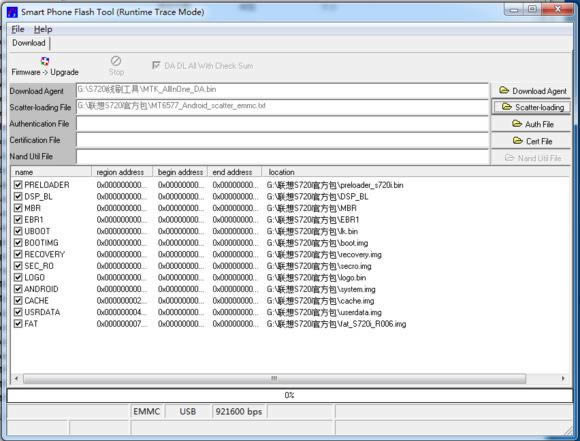Uncheck the EBR1 checkbox

[x=18, y=220]
